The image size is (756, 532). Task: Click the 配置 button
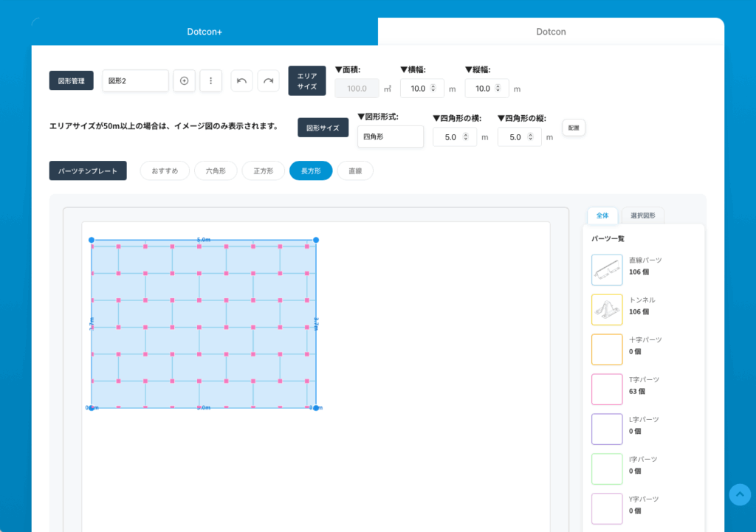pyautogui.click(x=574, y=128)
